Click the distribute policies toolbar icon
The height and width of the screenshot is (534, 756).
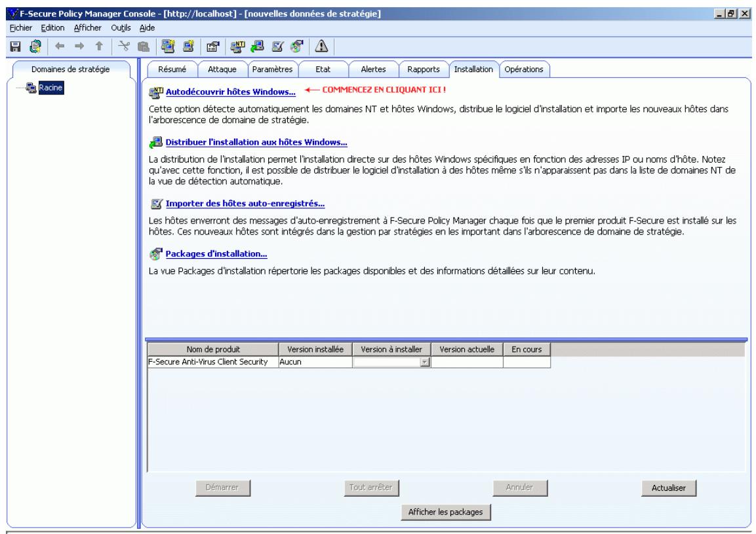[x=35, y=47]
